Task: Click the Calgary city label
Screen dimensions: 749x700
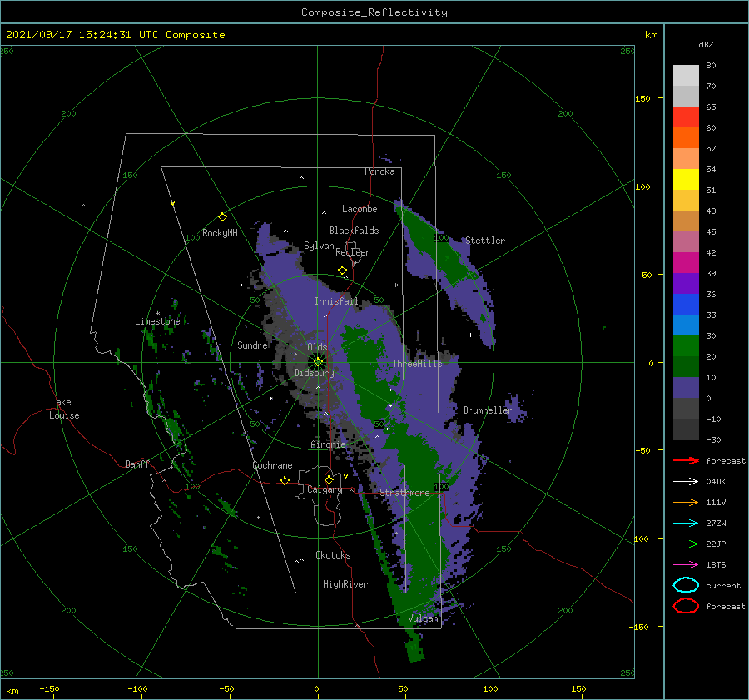Action: coord(325,489)
